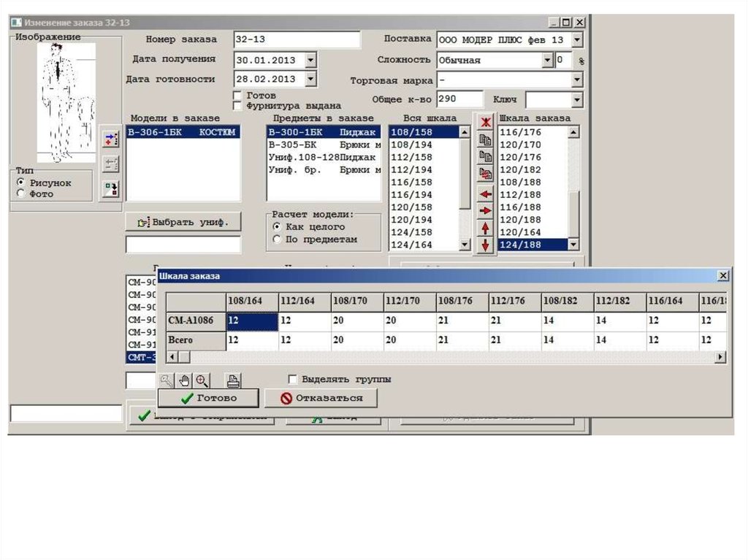Click the red down arrow beside Шкала заказа
748x560 pixels.
(x=486, y=245)
